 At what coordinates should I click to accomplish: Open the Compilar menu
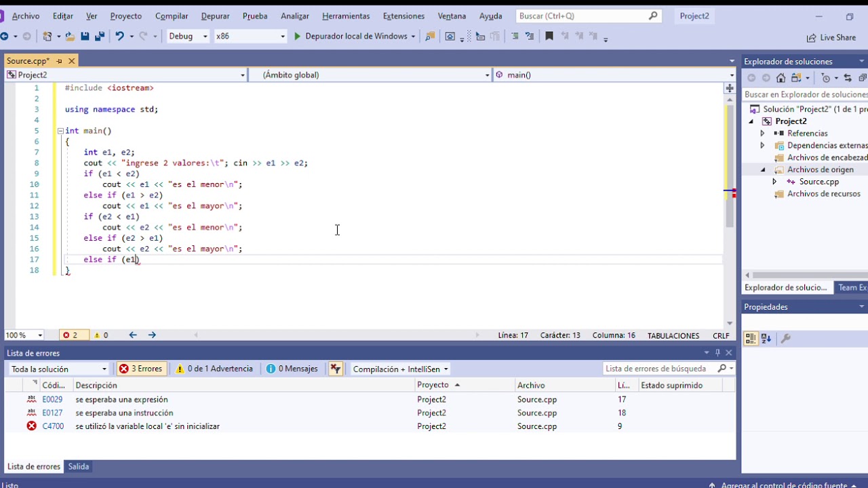[172, 16]
